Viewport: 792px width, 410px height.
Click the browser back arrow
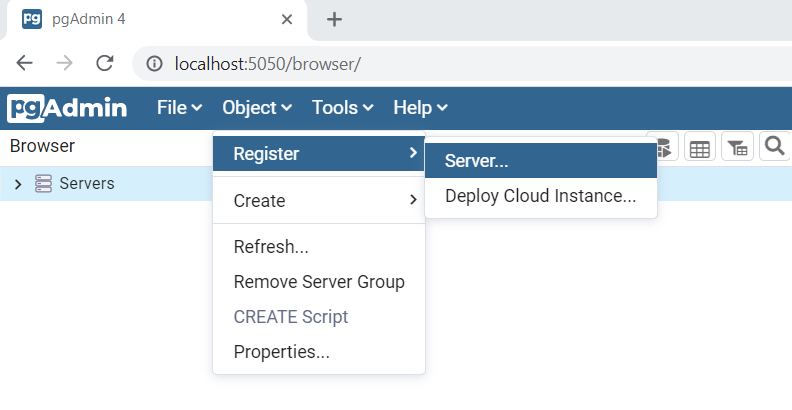(x=24, y=64)
